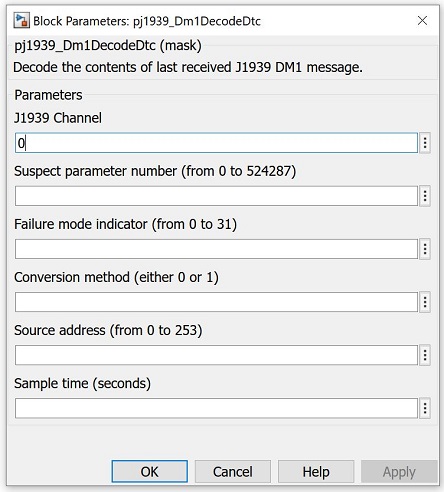Click the Apply button

tap(399, 471)
